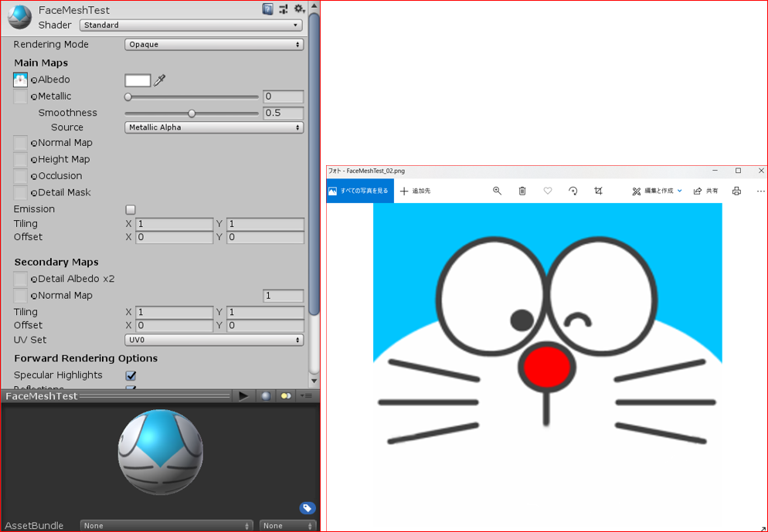Open the UV Set UV0 dropdown
The width and height of the screenshot is (768, 532).
tap(214, 340)
